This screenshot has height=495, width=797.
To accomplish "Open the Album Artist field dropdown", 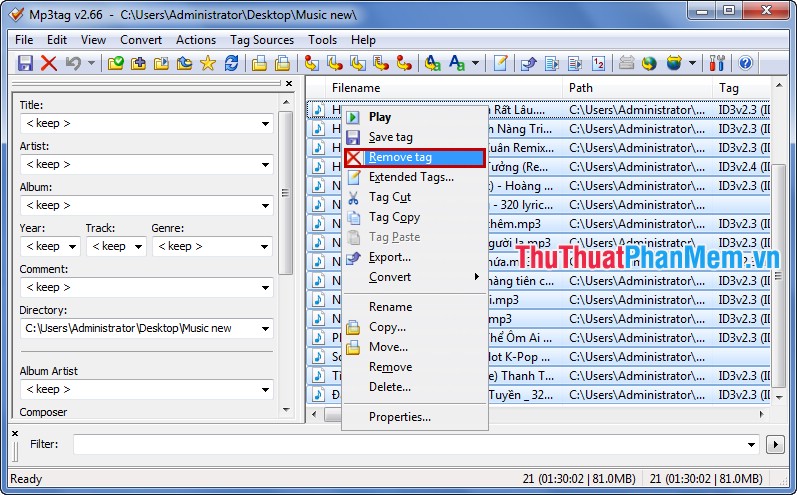I will pos(265,390).
